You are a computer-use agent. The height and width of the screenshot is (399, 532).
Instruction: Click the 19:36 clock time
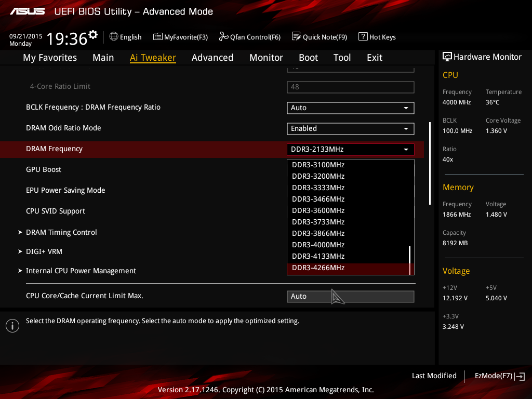67,38
